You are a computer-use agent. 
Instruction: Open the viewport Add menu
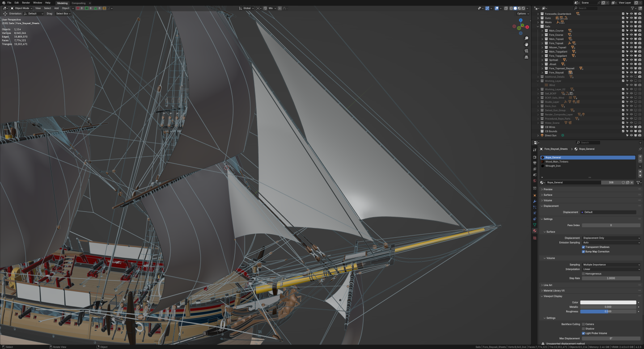(x=56, y=8)
